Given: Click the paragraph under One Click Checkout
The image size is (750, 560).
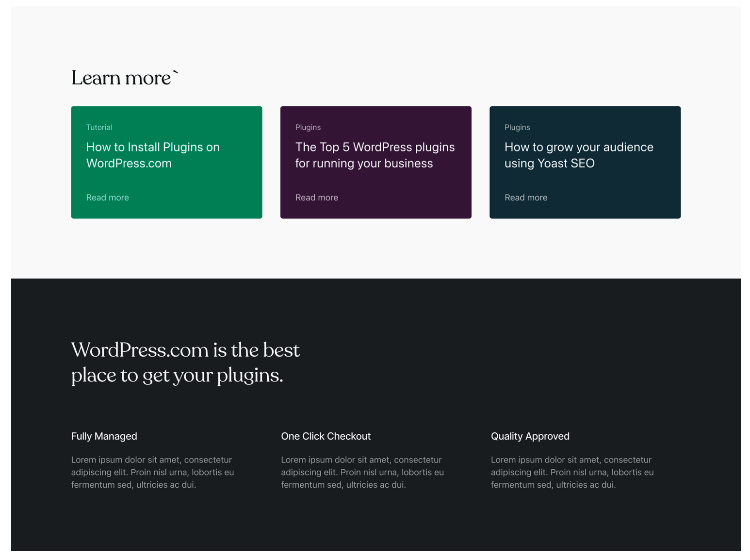Looking at the screenshot, I should tap(362, 472).
